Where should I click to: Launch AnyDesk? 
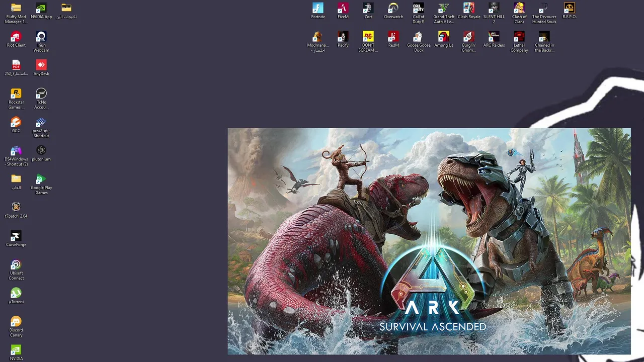pyautogui.click(x=41, y=65)
